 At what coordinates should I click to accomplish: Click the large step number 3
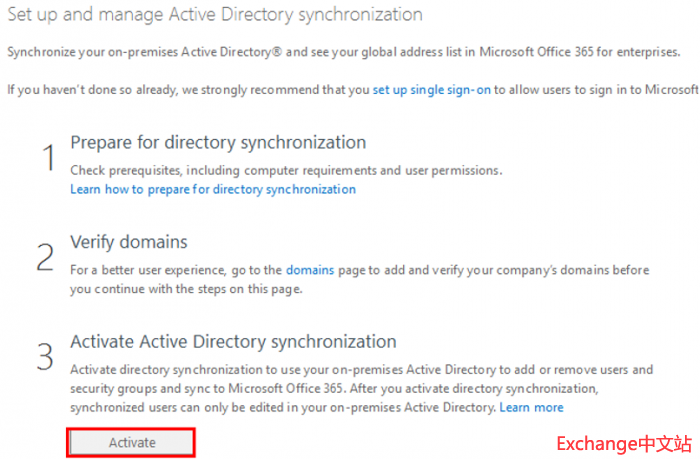[45, 356]
